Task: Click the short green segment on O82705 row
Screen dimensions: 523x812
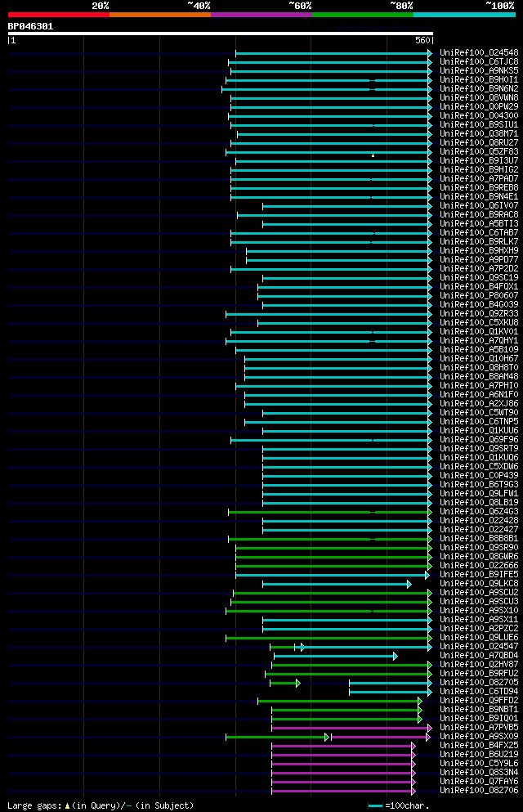Action: coord(284,683)
